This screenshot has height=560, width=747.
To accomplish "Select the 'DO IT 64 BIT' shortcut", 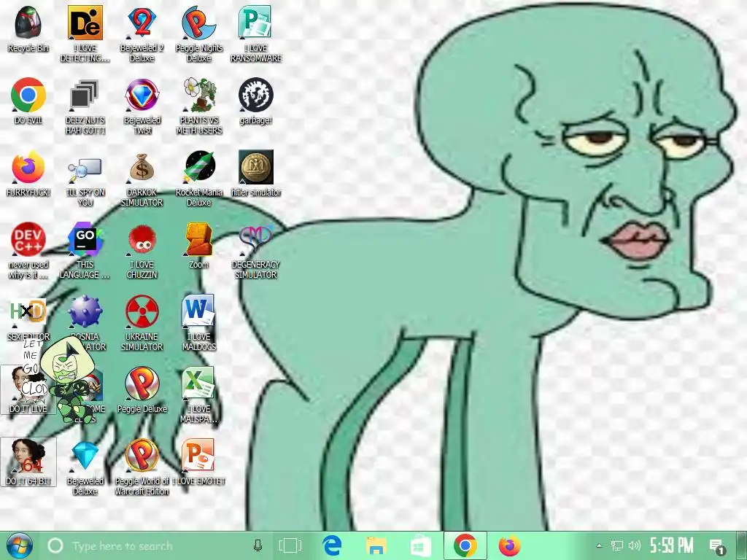I will tap(28, 462).
